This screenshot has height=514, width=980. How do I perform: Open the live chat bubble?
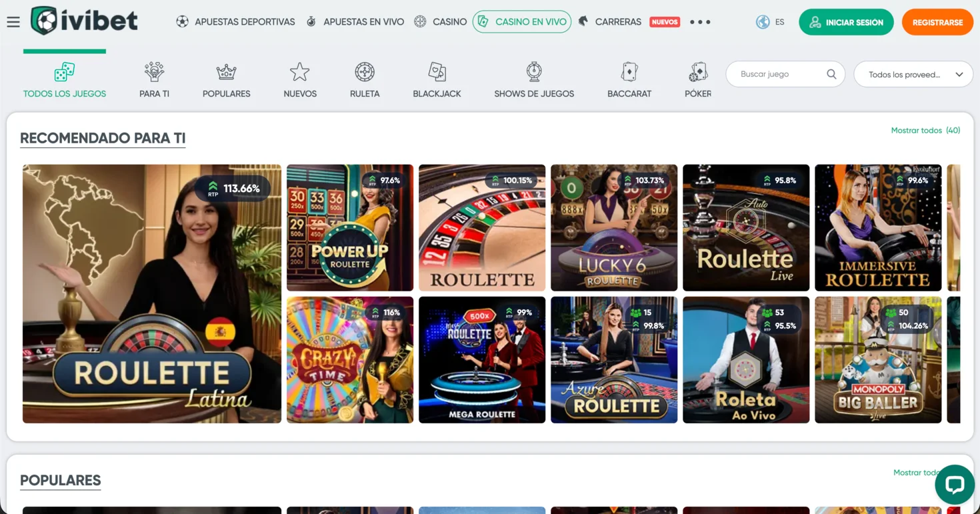point(955,484)
